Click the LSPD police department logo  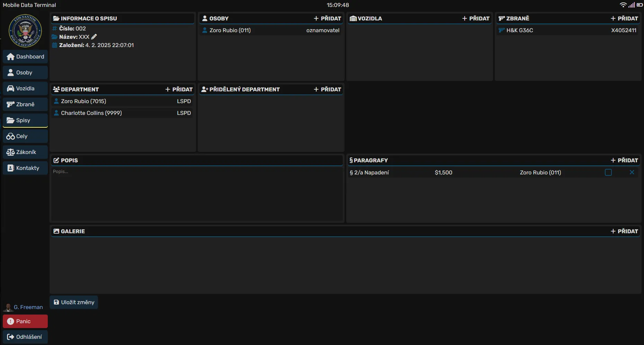(x=25, y=31)
